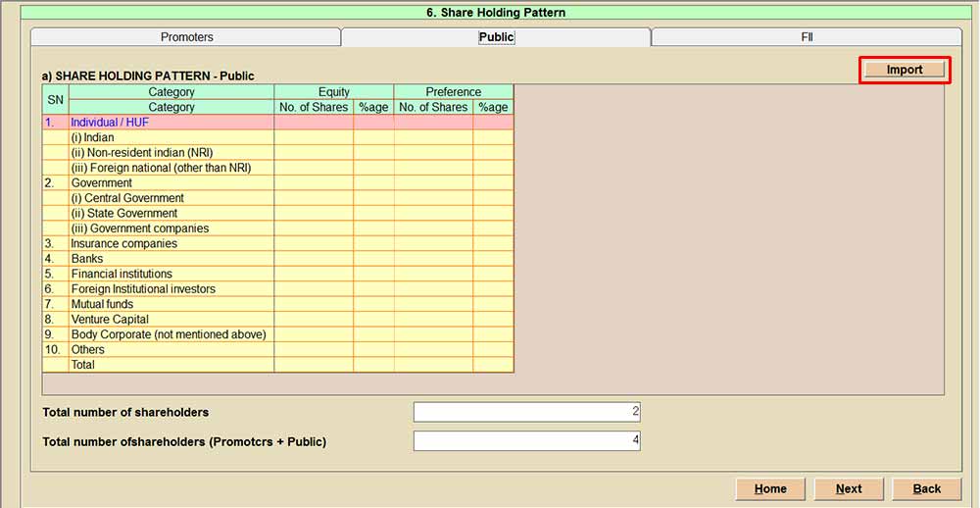Go to Next page button
This screenshot has height=508, width=980.
[x=849, y=488]
